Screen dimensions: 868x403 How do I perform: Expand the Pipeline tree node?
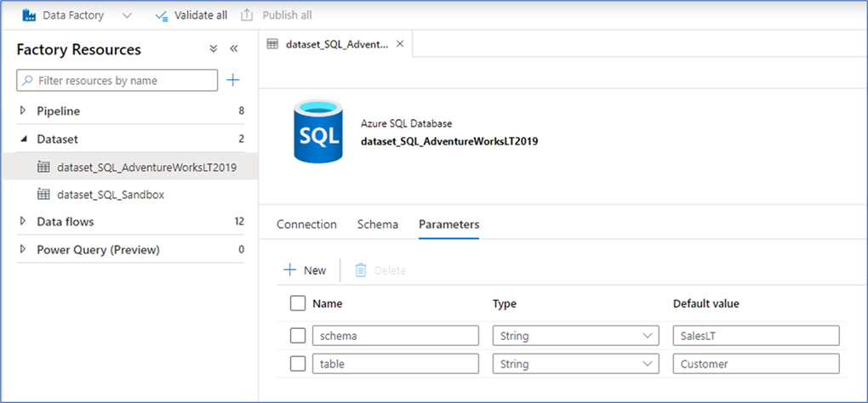(23, 111)
